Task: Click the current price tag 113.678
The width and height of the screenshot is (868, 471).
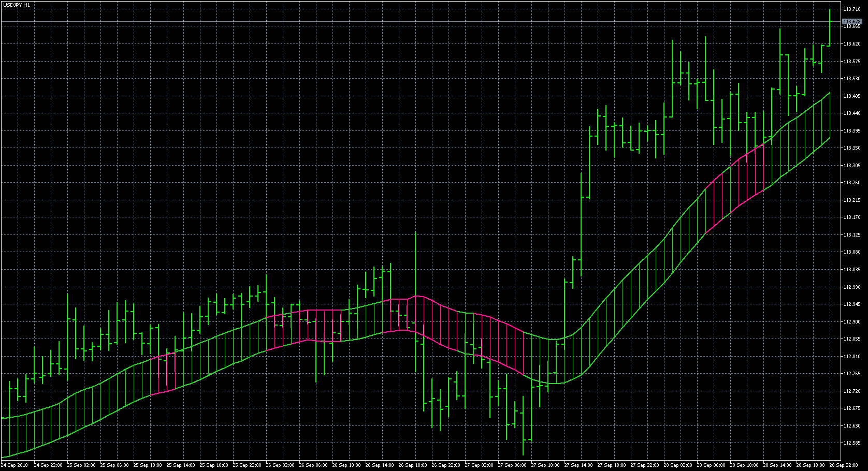Action: pos(852,22)
